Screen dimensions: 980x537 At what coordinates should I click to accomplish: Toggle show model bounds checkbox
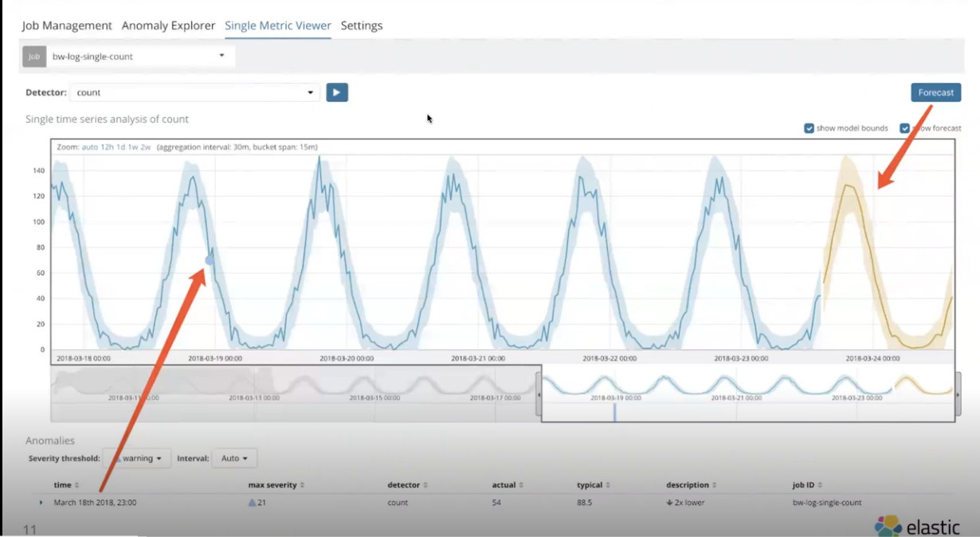tap(809, 128)
